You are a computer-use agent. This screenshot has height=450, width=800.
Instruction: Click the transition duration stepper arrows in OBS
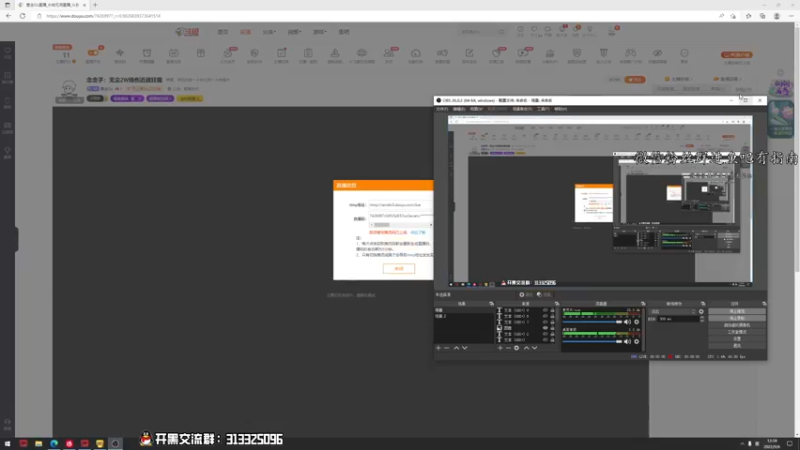702,319
